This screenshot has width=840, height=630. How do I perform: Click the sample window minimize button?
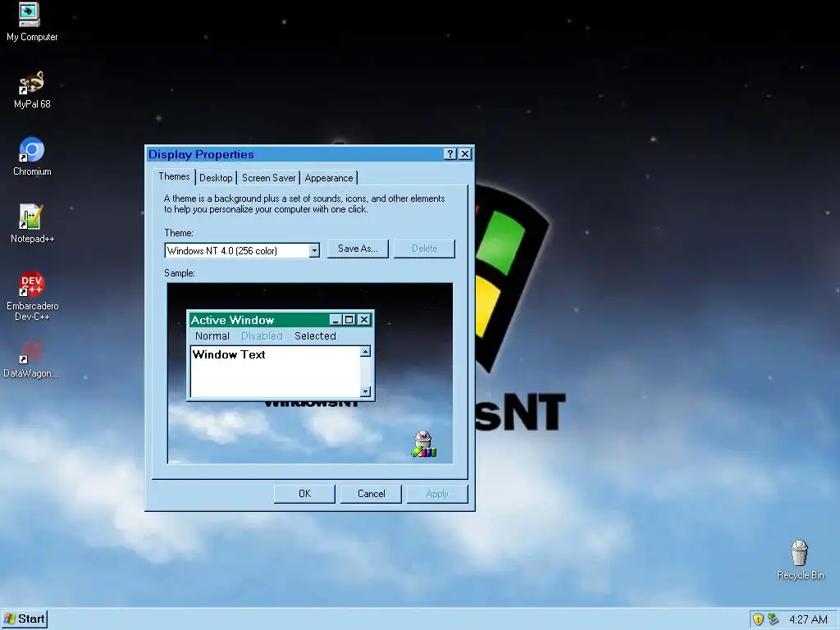coord(336,320)
